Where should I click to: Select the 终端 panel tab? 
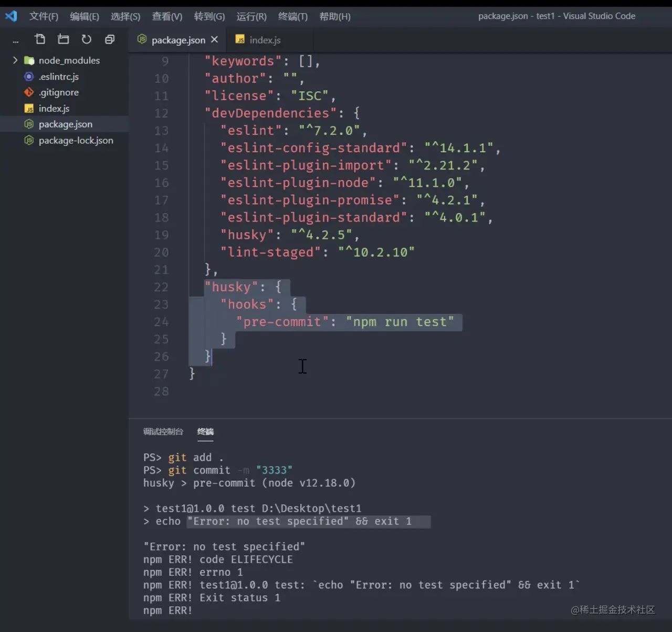pos(205,431)
